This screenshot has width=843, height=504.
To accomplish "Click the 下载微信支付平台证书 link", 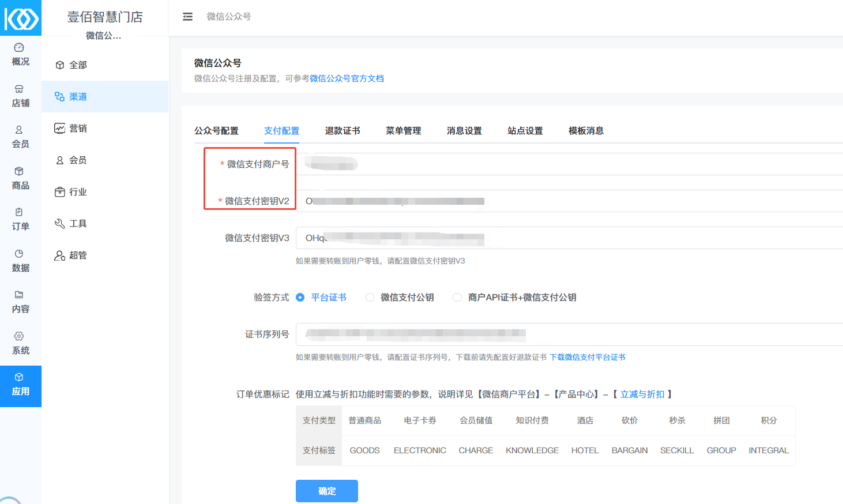I will tap(587, 358).
